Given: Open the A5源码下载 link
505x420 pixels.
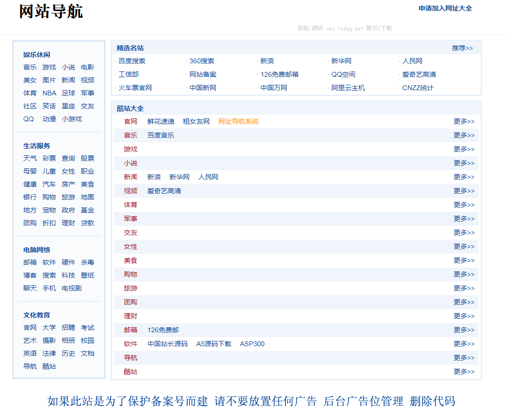Looking at the screenshot, I should pos(213,344).
